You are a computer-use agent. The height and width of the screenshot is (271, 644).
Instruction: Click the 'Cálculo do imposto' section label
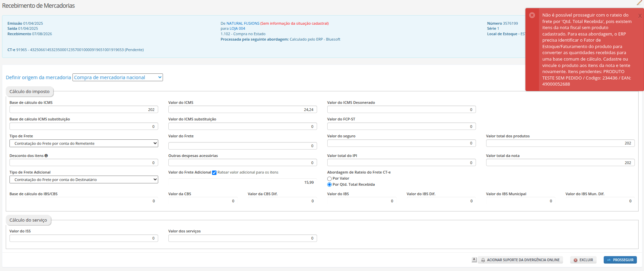(29, 92)
